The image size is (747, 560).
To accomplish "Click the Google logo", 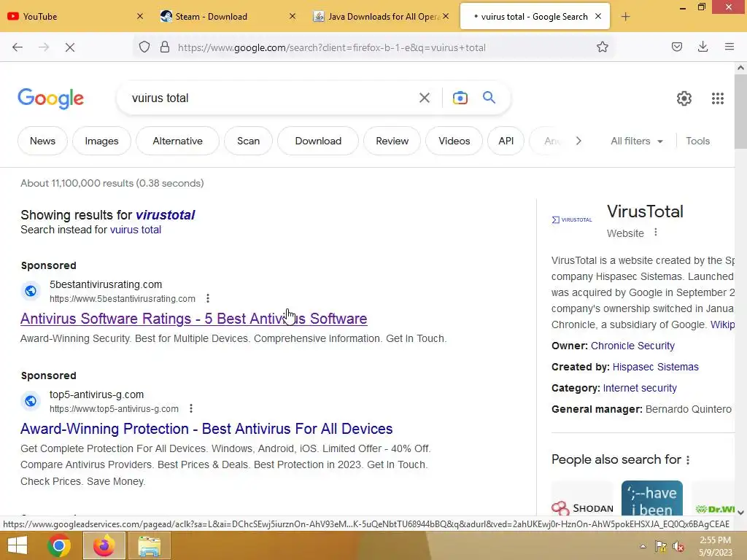I will click(51, 98).
